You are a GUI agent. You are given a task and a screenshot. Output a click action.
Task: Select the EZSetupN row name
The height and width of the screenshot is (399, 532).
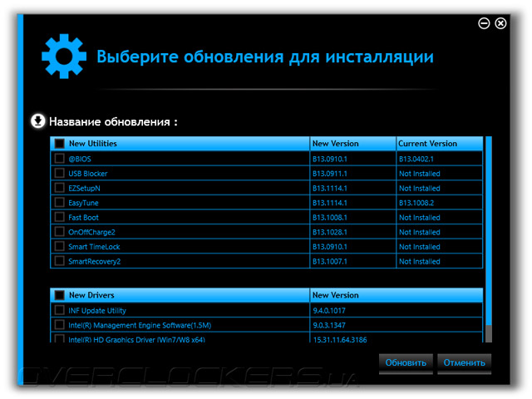tap(84, 189)
